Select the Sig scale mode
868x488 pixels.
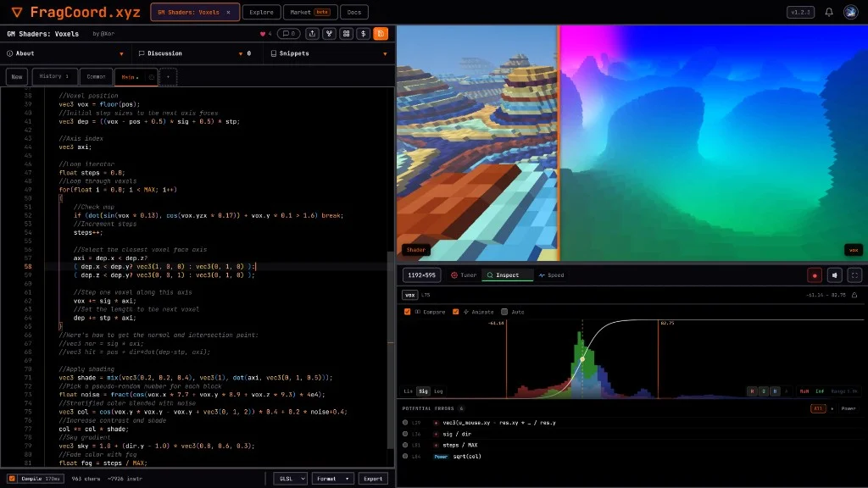click(x=424, y=391)
